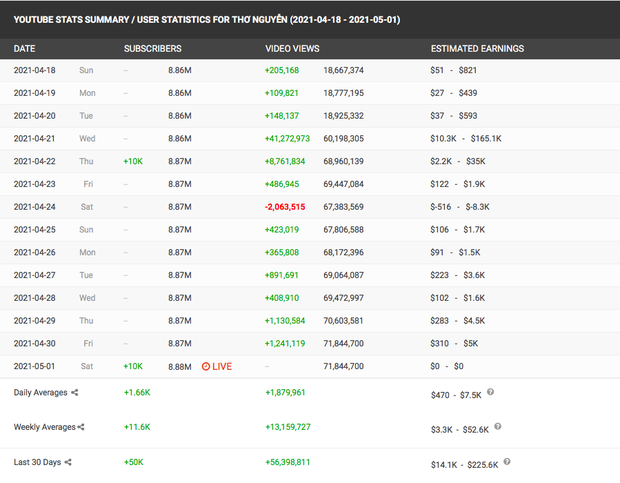This screenshot has height=483, width=620.
Task: Click share icon beside Weekly Averages
Action: pyautogui.click(x=82, y=427)
